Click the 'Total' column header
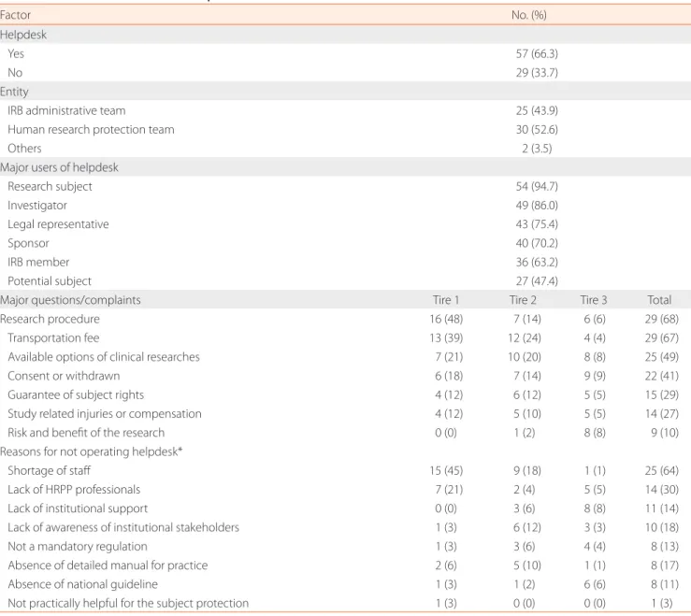The width and height of the screenshot is (691, 616). [x=660, y=300]
